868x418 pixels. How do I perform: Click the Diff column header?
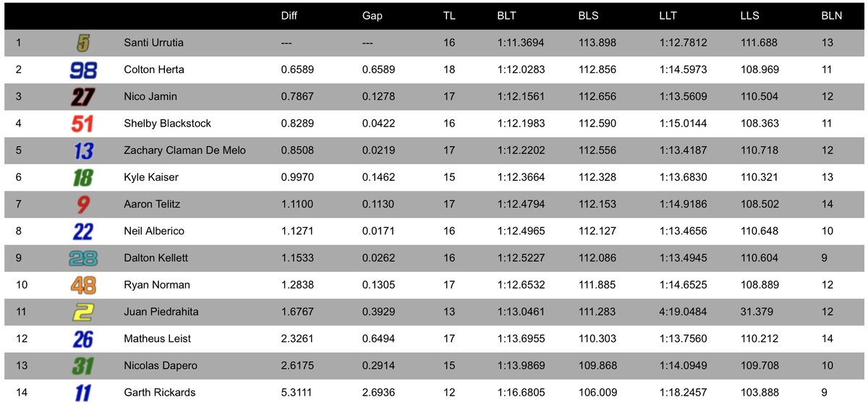pos(289,16)
